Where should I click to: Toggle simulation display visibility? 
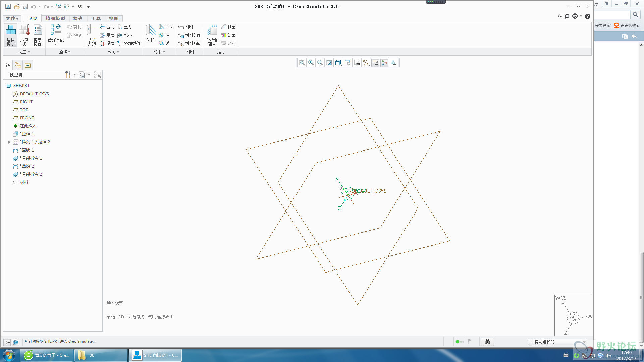tap(375, 63)
